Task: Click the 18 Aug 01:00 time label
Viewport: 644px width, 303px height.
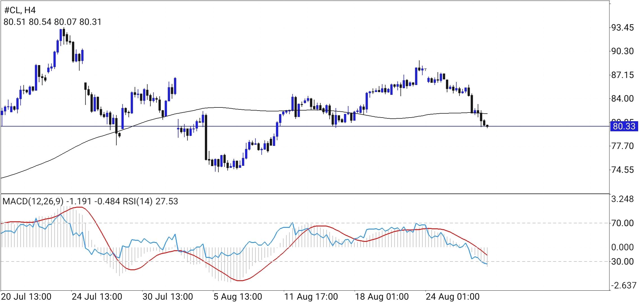Action: [382, 297]
